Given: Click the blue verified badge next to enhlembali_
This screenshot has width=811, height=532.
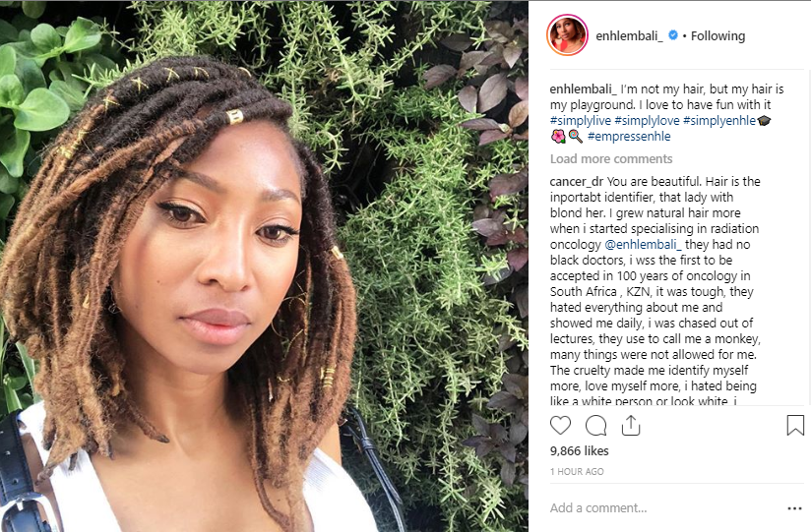Looking at the screenshot, I should click(x=673, y=35).
